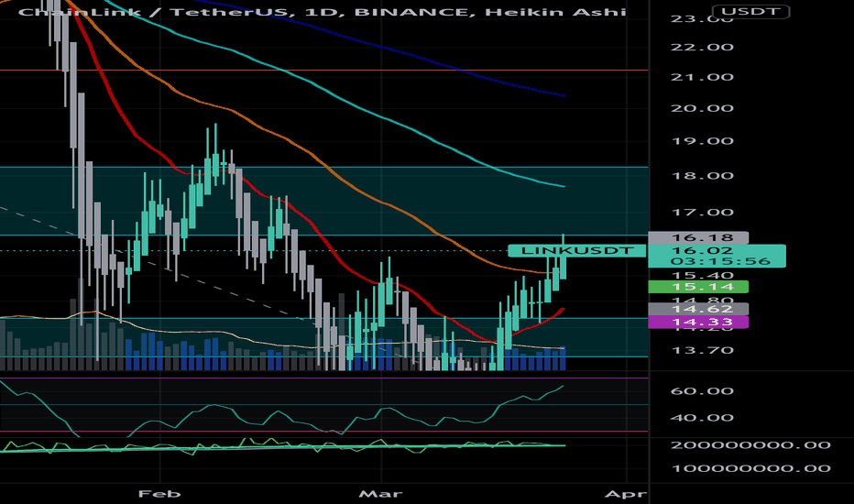Click the Apr label on time axis
The width and height of the screenshot is (854, 504).
[627, 494]
